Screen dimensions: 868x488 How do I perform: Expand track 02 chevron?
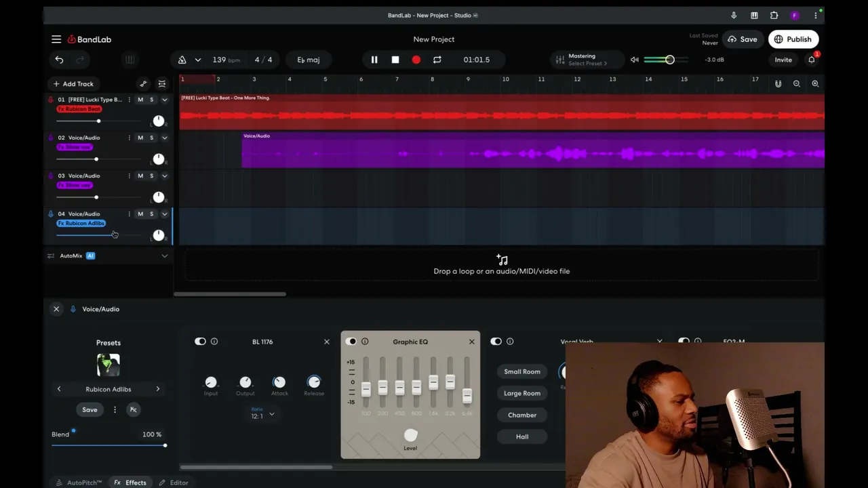tap(164, 138)
